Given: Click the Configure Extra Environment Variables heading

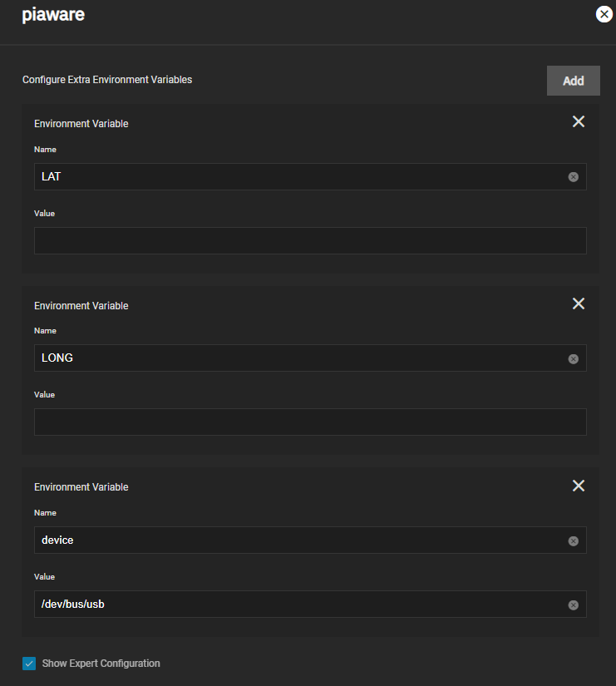Looking at the screenshot, I should point(107,80).
